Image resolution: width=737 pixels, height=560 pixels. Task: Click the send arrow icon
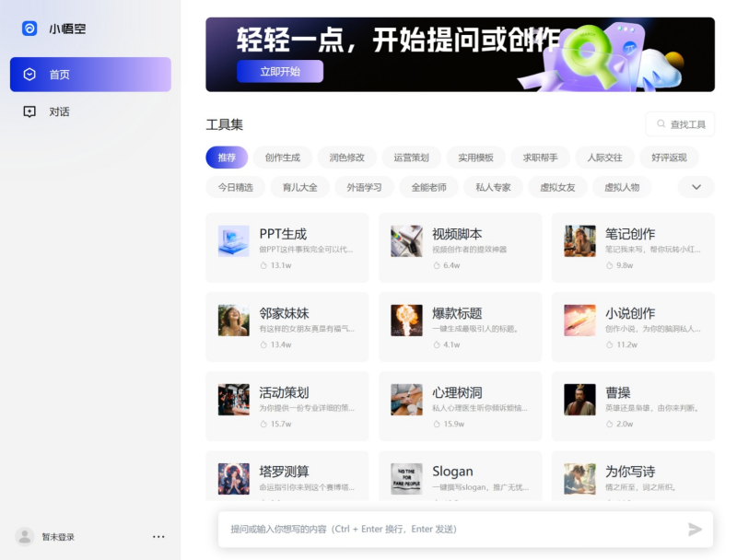(695, 529)
